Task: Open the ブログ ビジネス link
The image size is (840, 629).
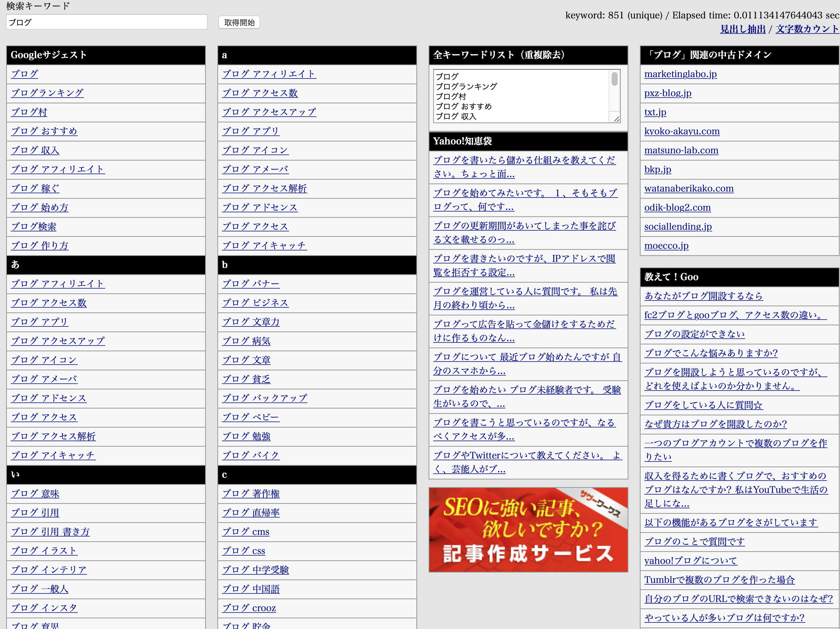Action: 255,303
